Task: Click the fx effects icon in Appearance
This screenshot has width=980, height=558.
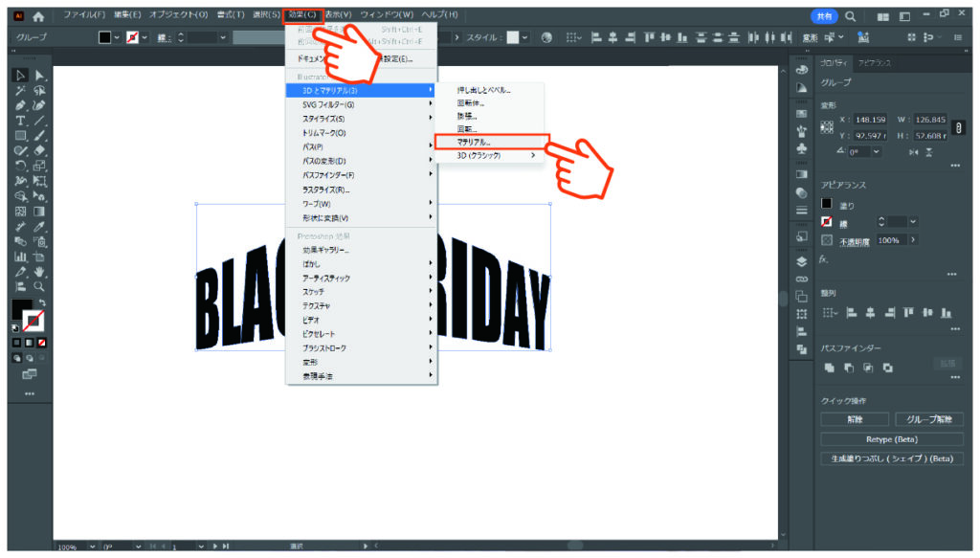Action: [x=824, y=258]
